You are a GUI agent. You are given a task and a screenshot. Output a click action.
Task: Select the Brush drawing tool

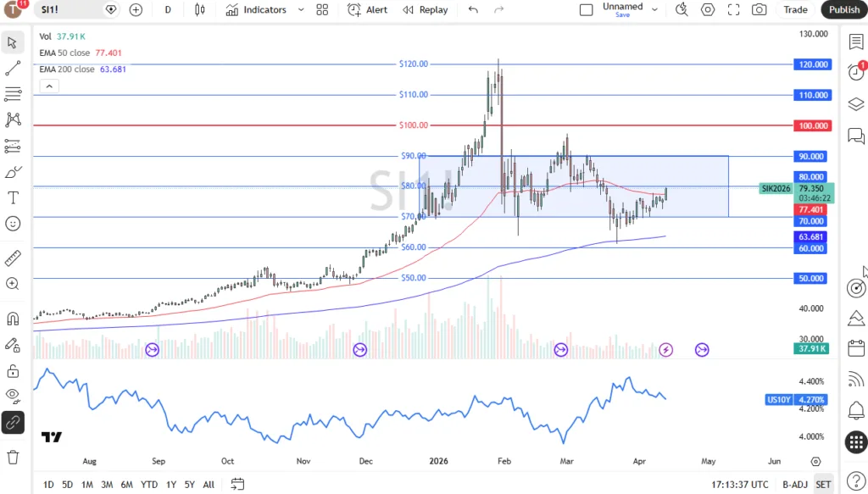pyautogui.click(x=12, y=171)
